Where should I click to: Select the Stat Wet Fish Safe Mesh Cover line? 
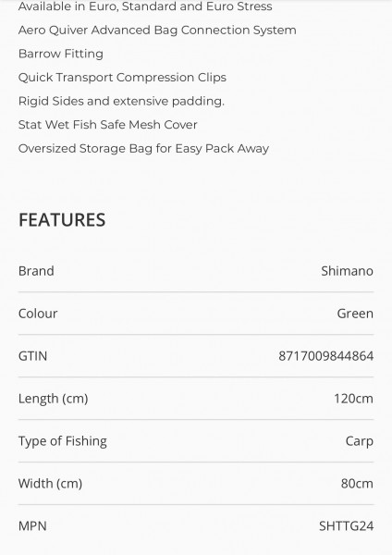click(x=108, y=125)
